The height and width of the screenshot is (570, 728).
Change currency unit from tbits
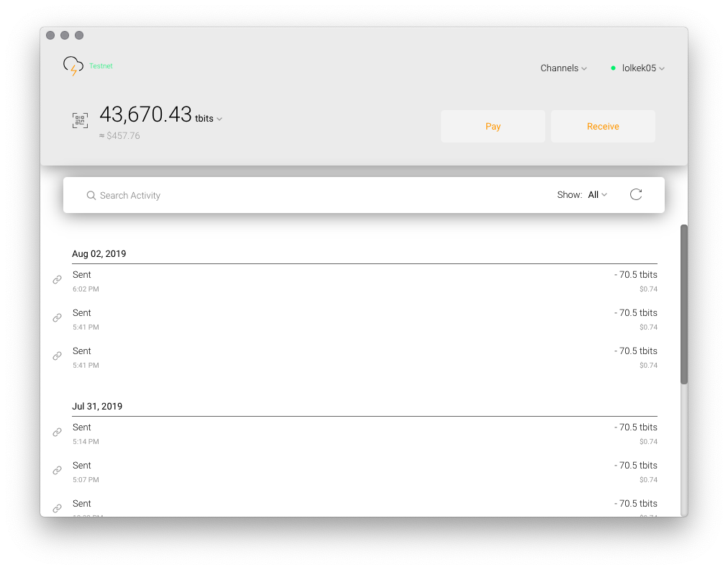point(209,119)
